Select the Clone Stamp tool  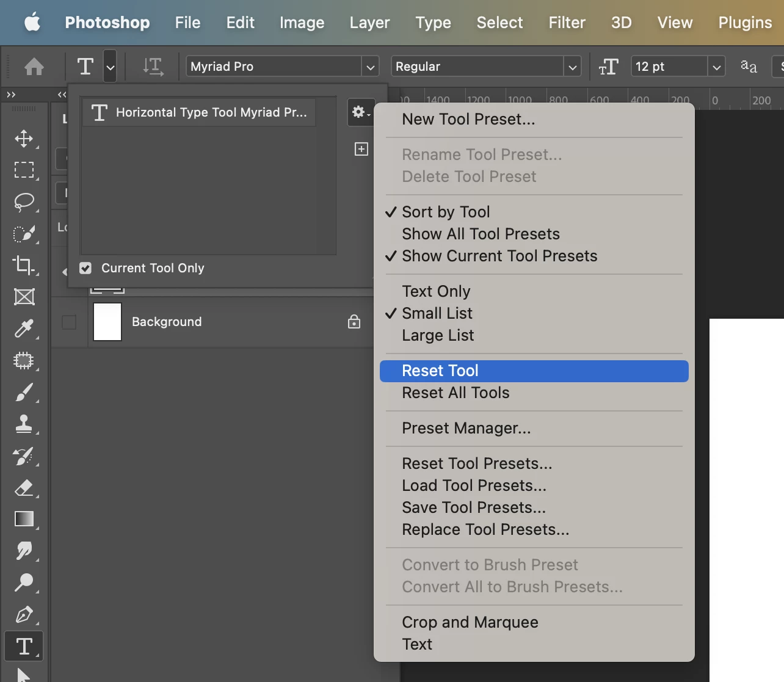click(x=24, y=424)
